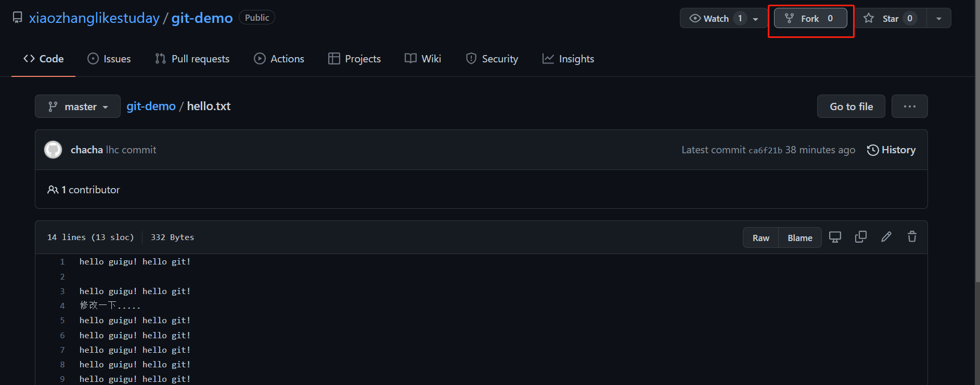
Task: Click commit hash ca6f21b
Action: tap(765, 151)
